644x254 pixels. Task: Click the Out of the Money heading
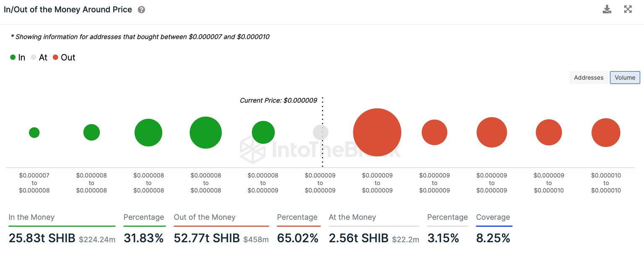pos(205,217)
